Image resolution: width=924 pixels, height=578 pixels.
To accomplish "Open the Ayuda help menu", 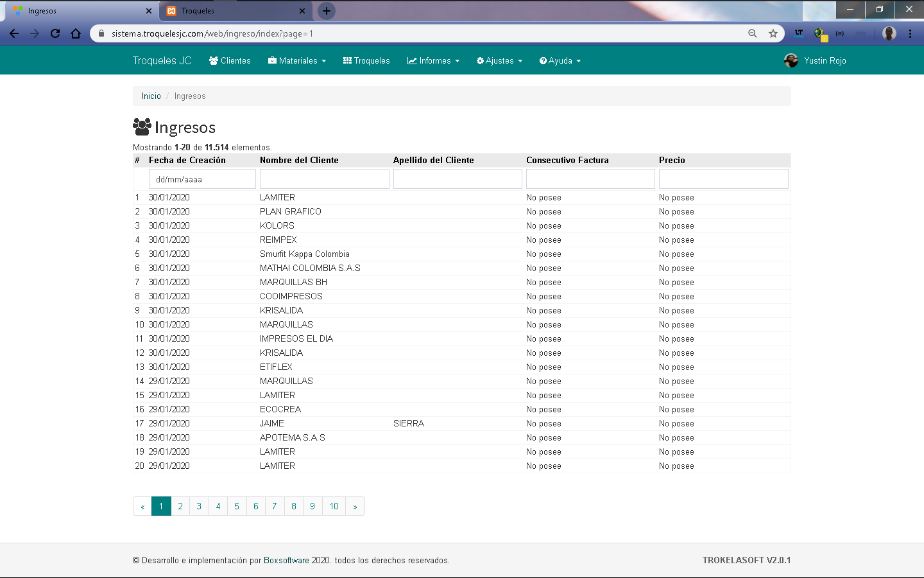I will pos(560,60).
